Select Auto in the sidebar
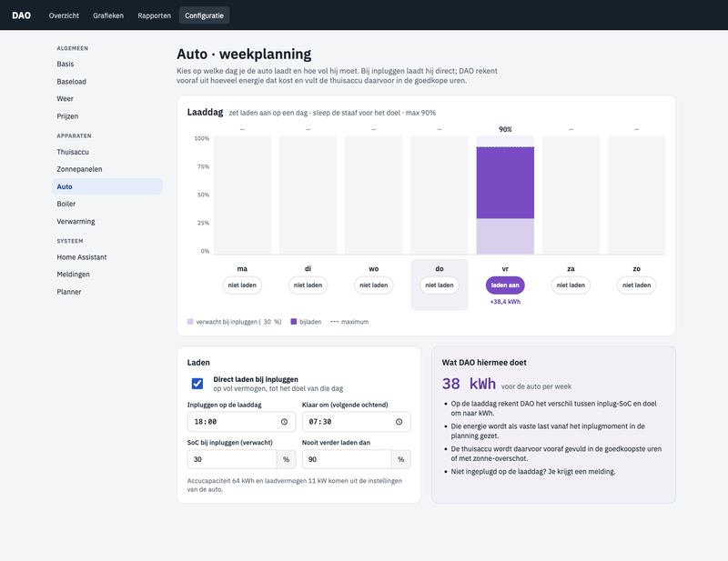Viewport: 728px width, 561px height. (x=106, y=186)
